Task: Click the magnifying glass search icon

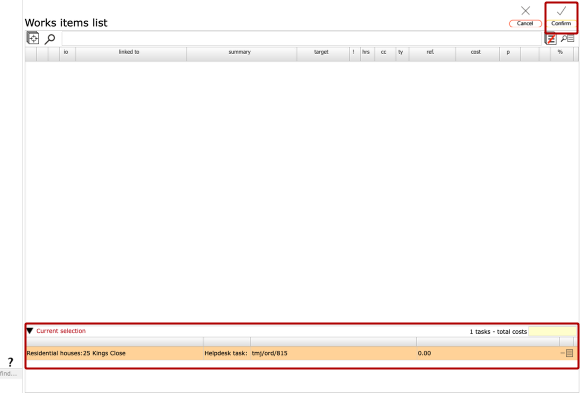Action: coord(50,39)
